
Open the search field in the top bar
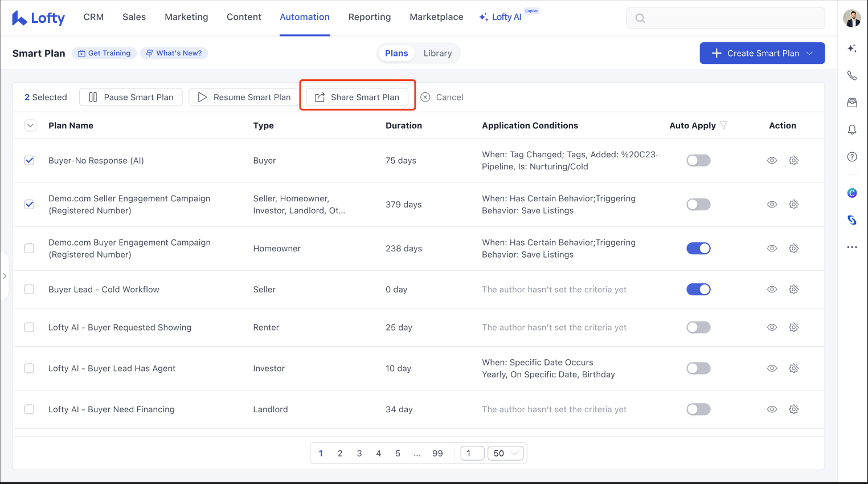coord(726,18)
